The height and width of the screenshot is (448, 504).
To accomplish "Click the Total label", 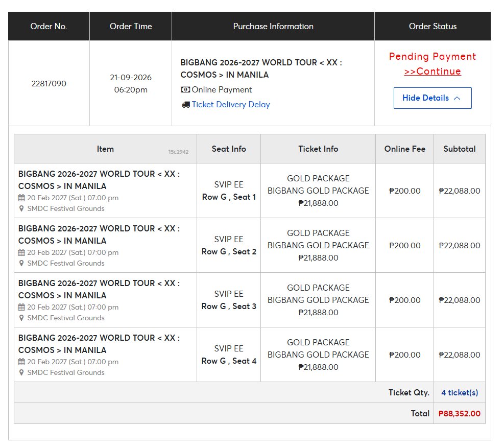I will [x=420, y=414].
